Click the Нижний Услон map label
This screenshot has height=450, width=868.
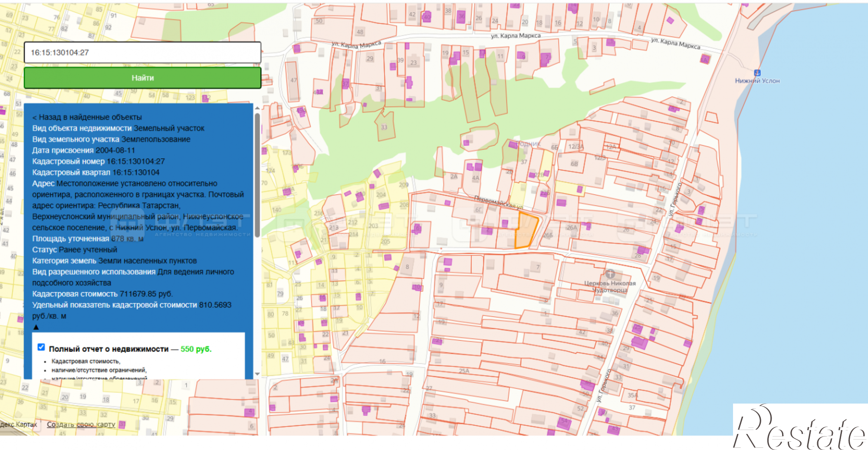(x=757, y=81)
